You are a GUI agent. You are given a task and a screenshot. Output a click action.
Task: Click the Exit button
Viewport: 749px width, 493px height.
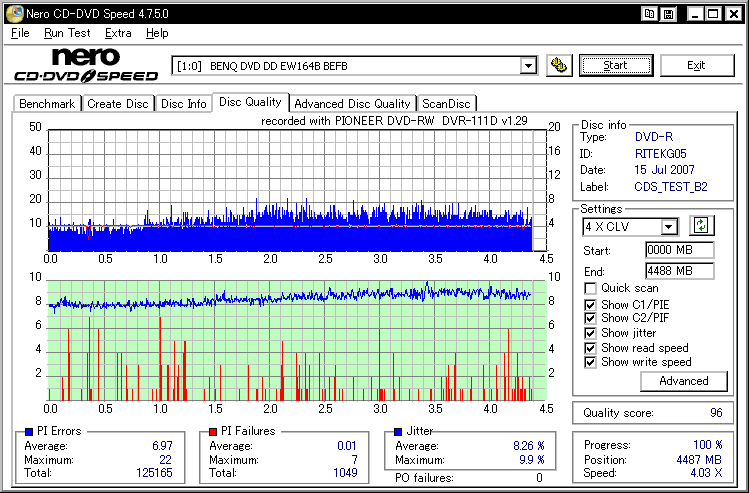(x=696, y=65)
